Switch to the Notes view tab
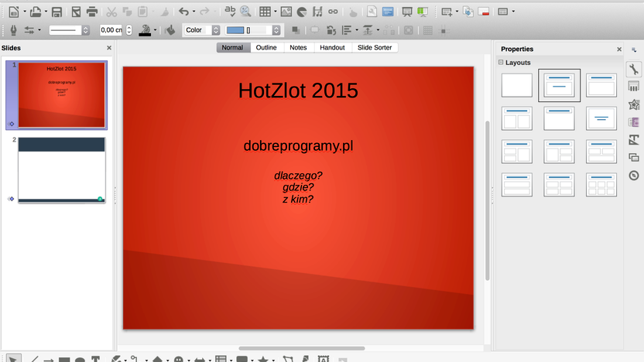 tap(298, 48)
